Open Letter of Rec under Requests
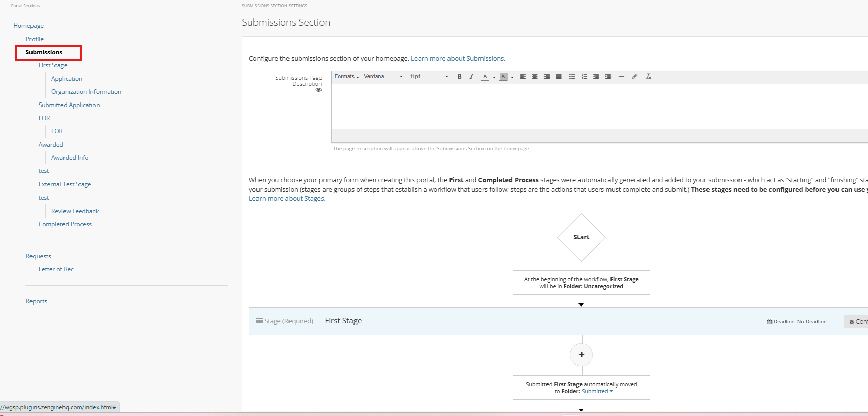 tap(56, 269)
